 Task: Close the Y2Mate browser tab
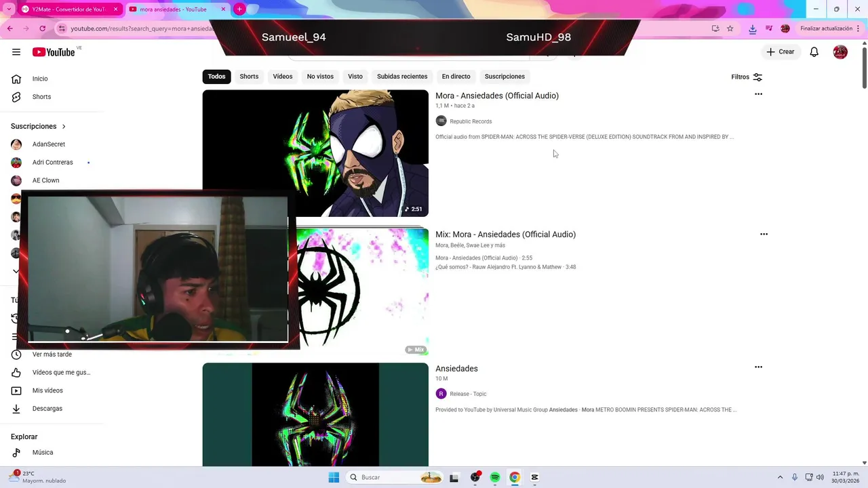point(115,9)
